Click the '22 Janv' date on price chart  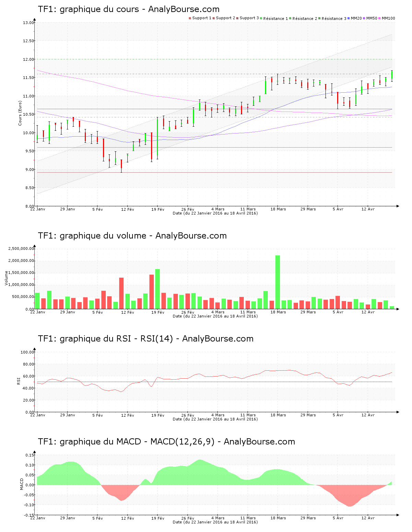point(38,209)
